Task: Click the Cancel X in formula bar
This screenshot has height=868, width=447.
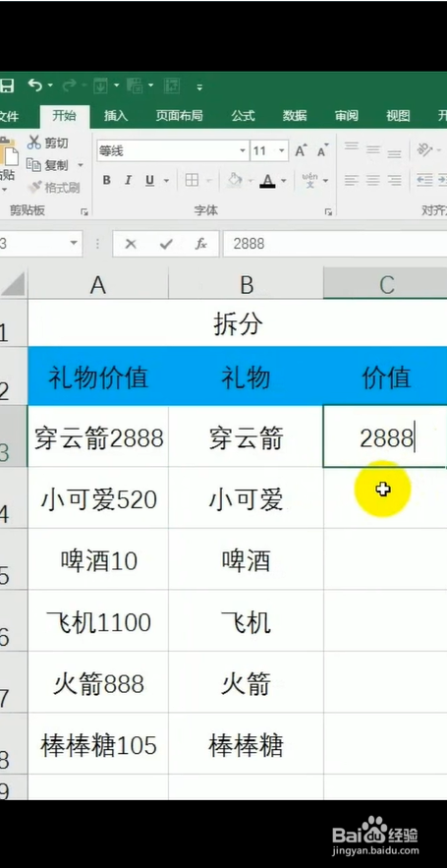Action: click(x=131, y=244)
